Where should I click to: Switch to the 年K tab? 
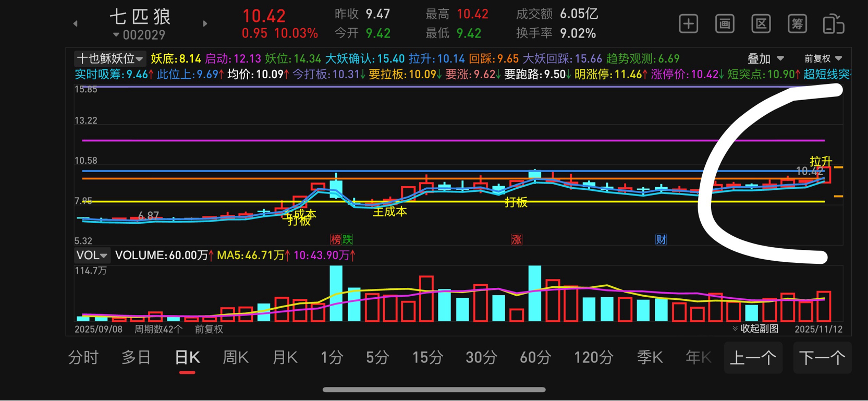pyautogui.click(x=698, y=358)
